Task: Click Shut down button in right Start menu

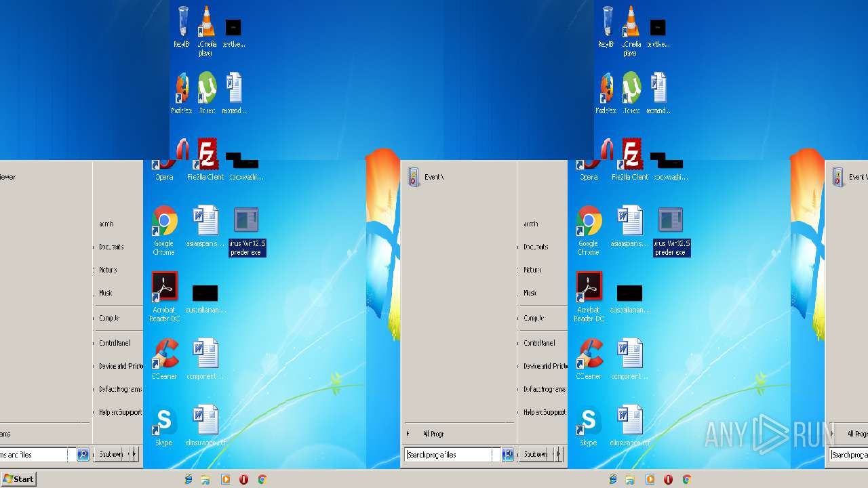Action: pos(536,454)
